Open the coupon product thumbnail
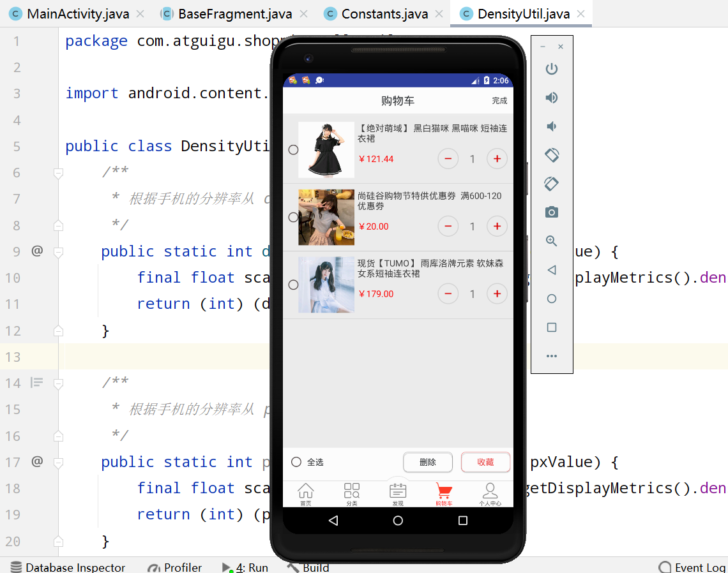This screenshot has width=728, height=573. 326,217
